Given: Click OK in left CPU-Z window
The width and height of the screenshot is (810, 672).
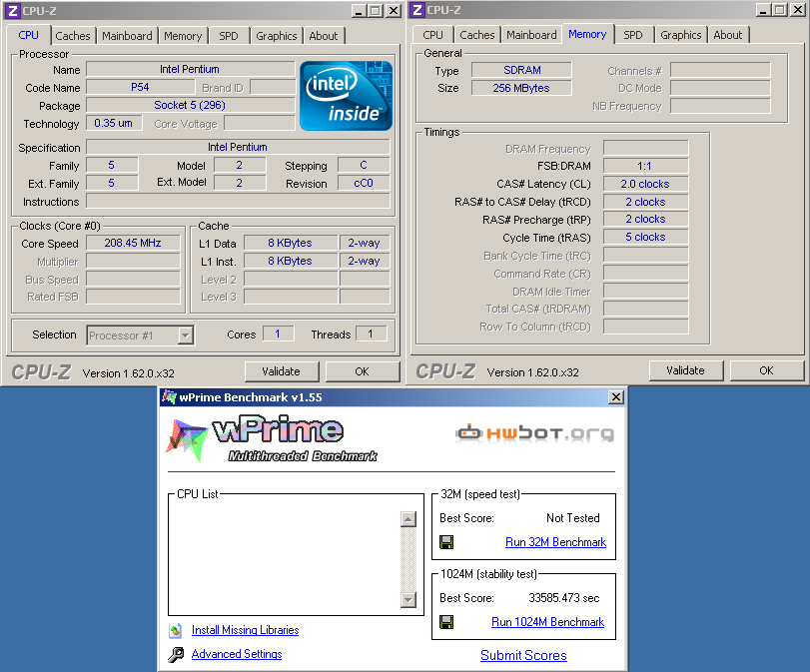Looking at the screenshot, I should (363, 371).
